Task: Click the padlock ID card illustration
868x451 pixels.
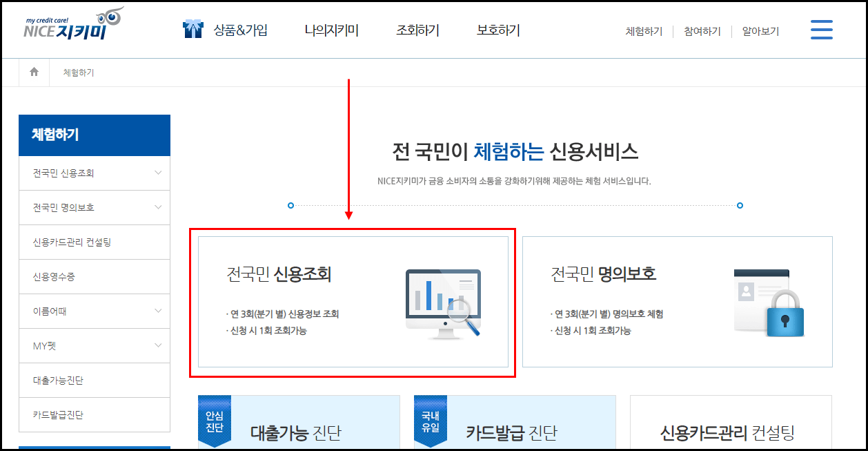Action: (769, 304)
